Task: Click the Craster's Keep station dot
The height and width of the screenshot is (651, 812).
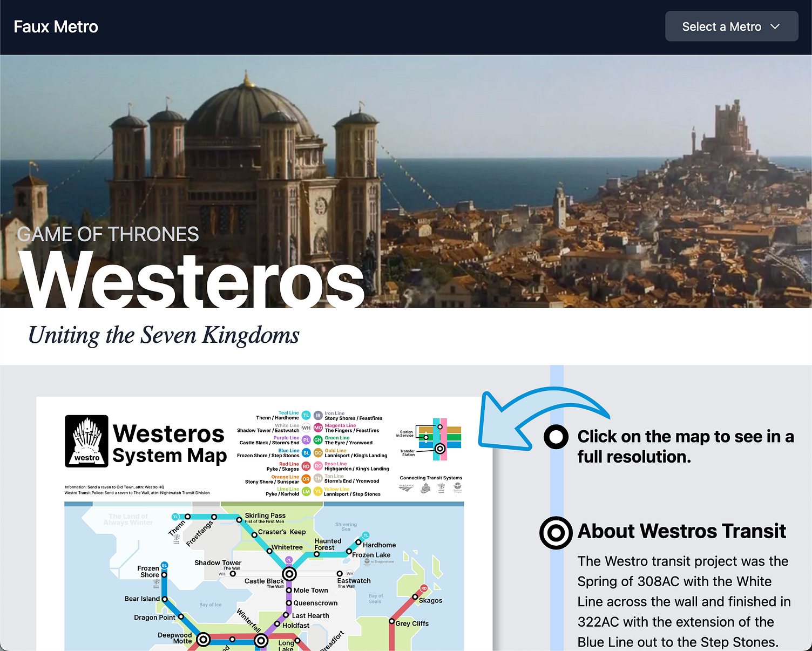Action: (254, 535)
